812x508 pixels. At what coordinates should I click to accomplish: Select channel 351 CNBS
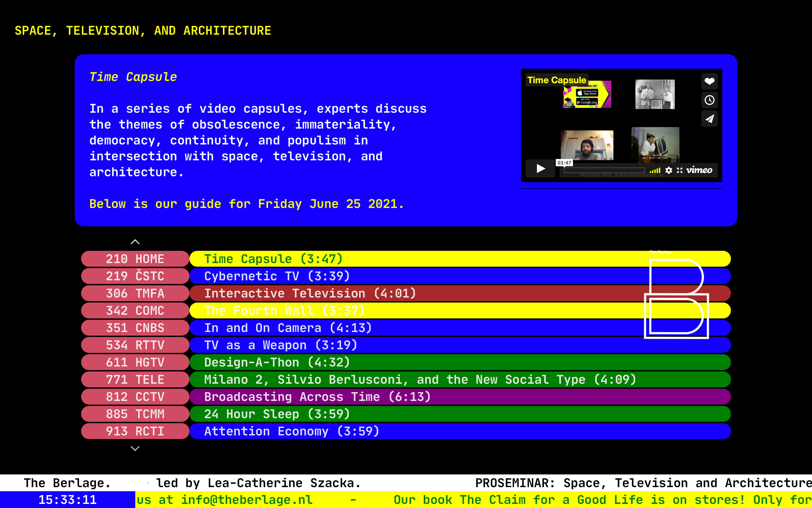135,328
